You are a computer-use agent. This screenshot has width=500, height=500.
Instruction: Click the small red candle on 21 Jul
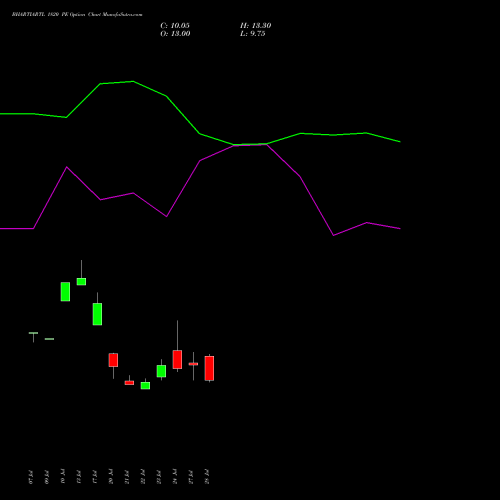(x=129, y=383)
